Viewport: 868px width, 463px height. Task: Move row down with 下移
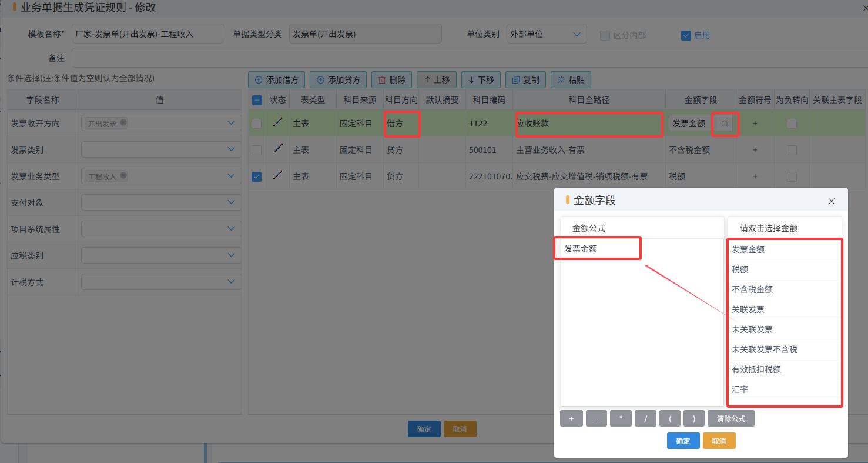click(481, 80)
